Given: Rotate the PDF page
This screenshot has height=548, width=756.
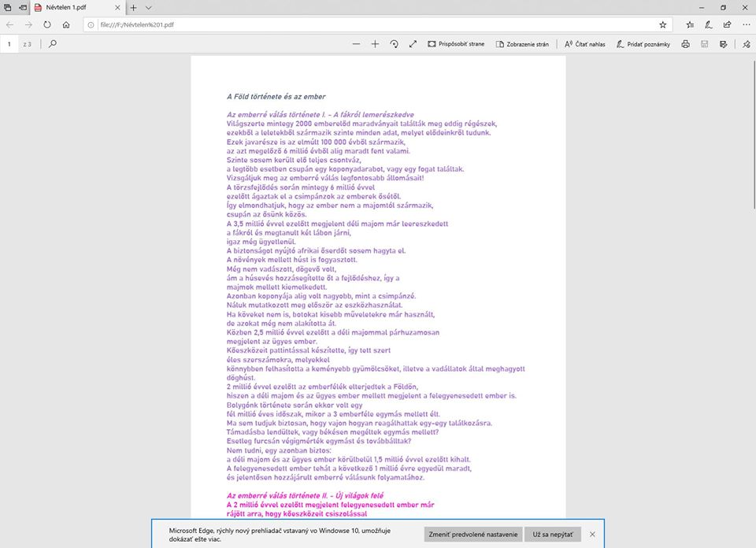Looking at the screenshot, I should [x=395, y=44].
